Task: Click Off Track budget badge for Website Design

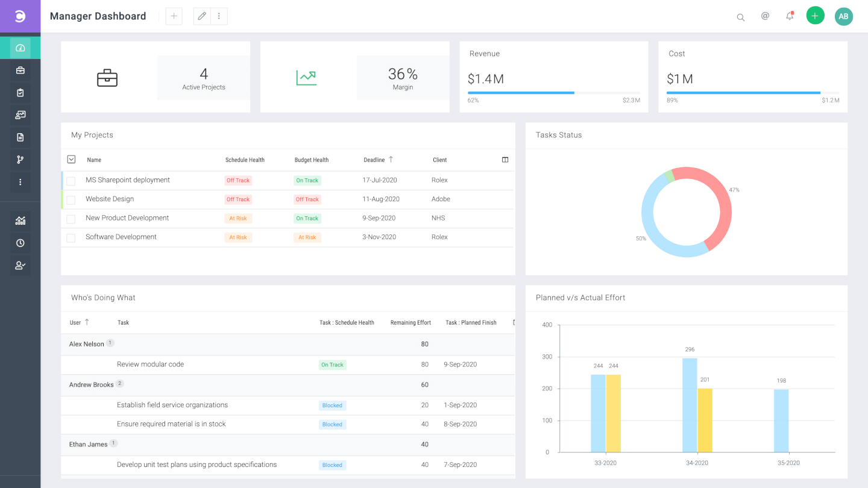Action: click(x=307, y=199)
